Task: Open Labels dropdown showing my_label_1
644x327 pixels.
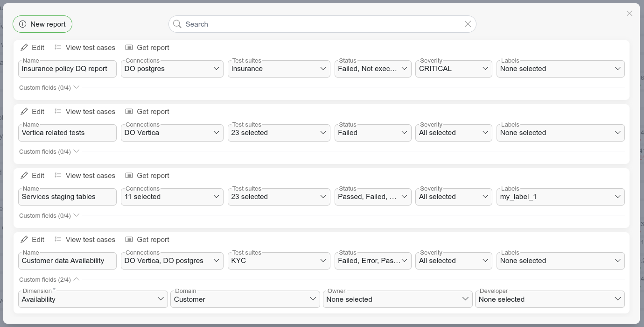Action: click(560, 197)
